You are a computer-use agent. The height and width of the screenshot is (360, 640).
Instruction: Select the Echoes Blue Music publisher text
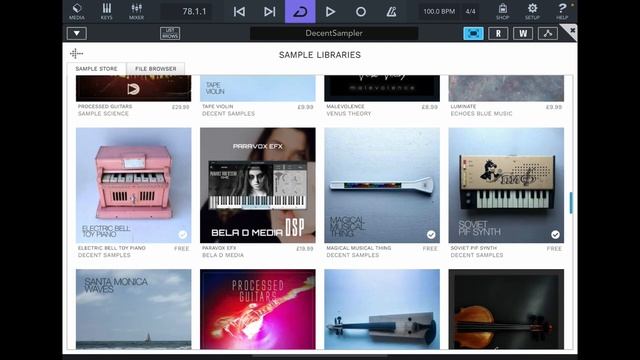(x=481, y=113)
